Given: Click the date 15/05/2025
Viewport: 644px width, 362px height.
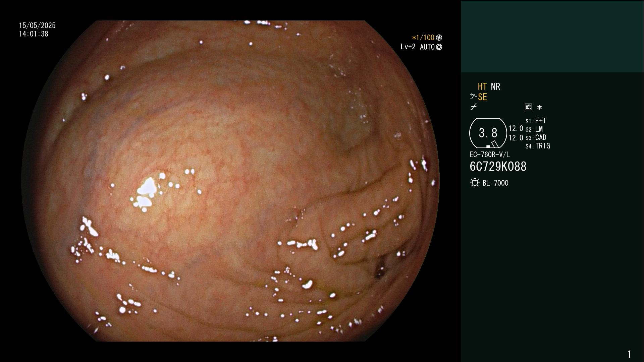Looking at the screenshot, I should coord(37,25).
